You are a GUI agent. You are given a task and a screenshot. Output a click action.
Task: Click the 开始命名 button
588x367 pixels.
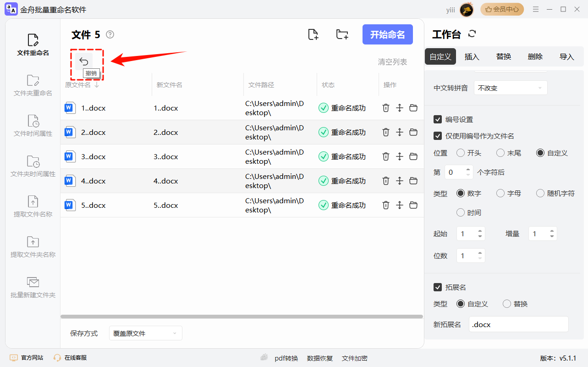pyautogui.click(x=387, y=34)
